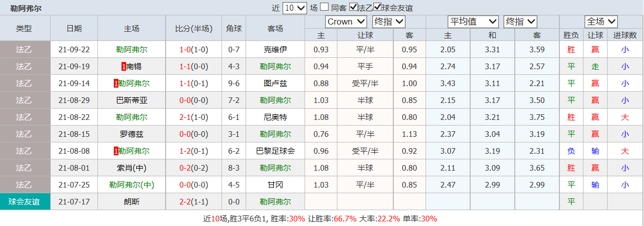Select the date cell 21-08-29
644x226 pixels.
coord(74,100)
